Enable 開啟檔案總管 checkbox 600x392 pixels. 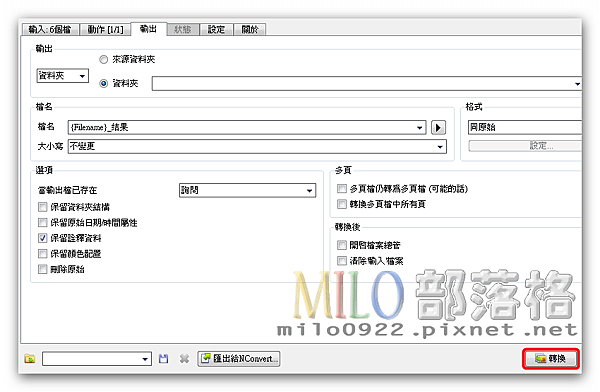tap(342, 245)
